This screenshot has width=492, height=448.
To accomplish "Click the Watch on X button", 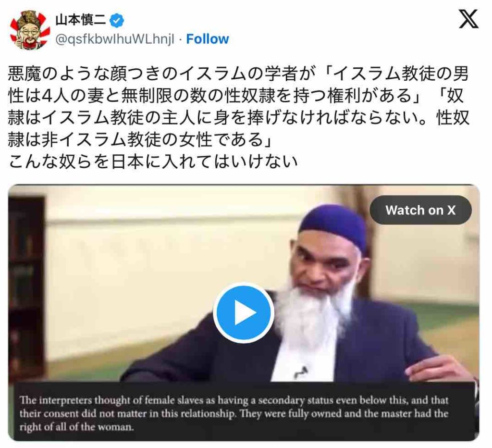I will coord(420,210).
